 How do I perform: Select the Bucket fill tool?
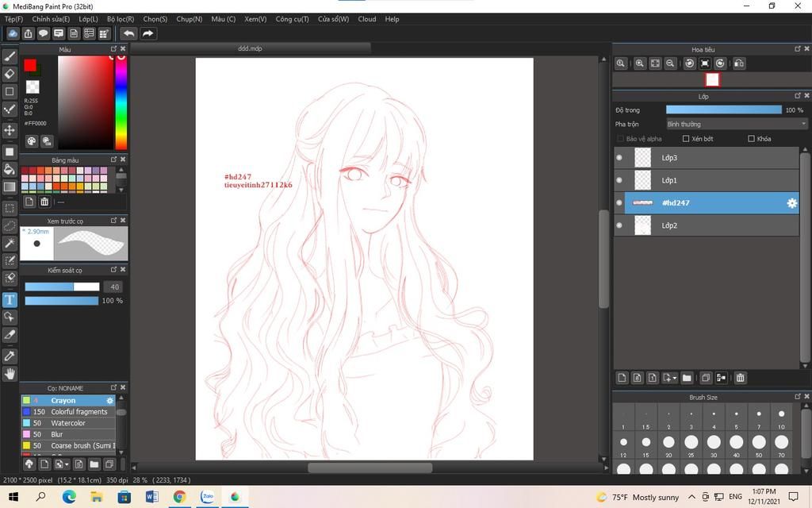10,169
